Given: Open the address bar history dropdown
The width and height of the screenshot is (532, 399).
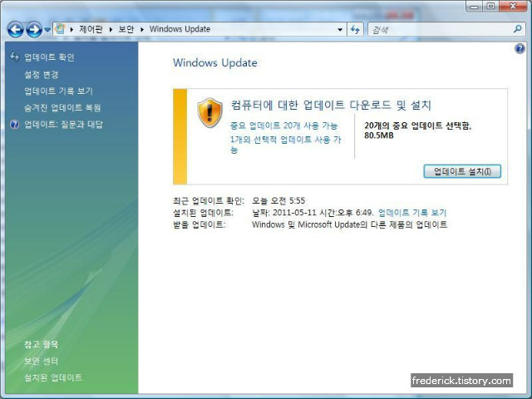Looking at the screenshot, I should pos(340,30).
